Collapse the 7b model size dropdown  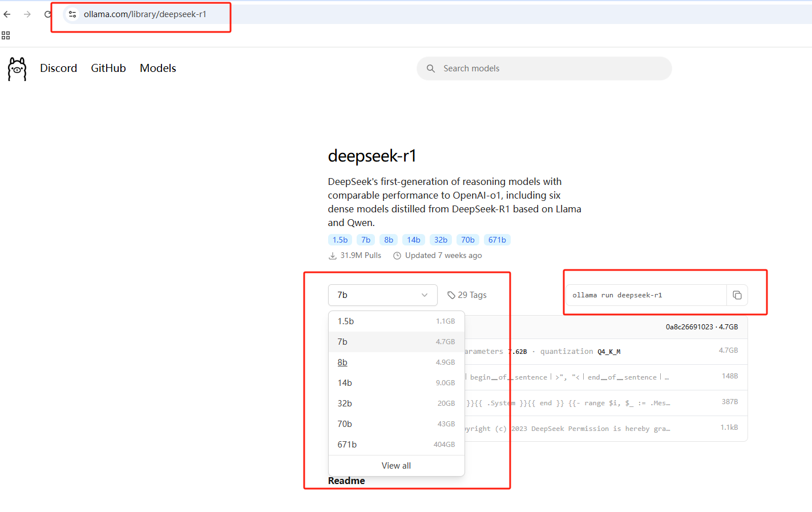pyautogui.click(x=383, y=295)
